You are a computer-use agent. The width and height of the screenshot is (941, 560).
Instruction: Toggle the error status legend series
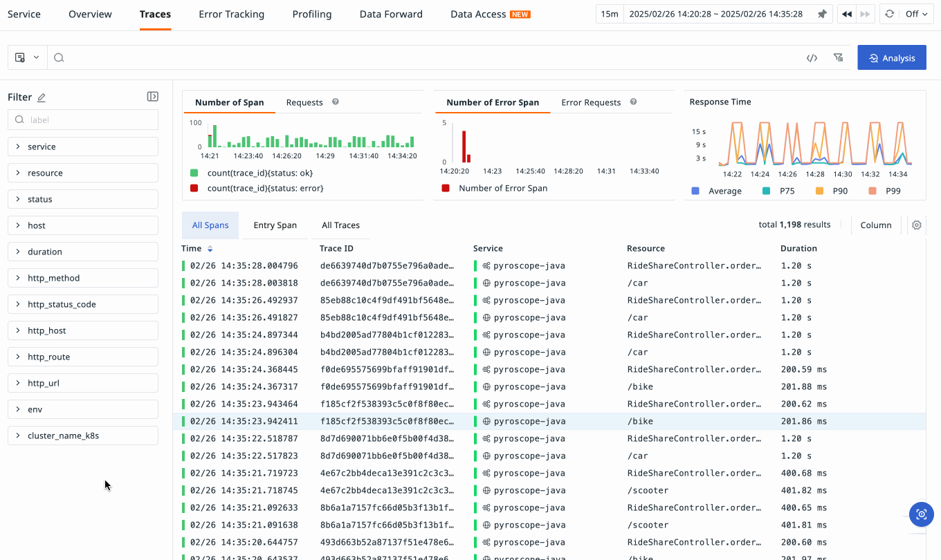coord(257,188)
